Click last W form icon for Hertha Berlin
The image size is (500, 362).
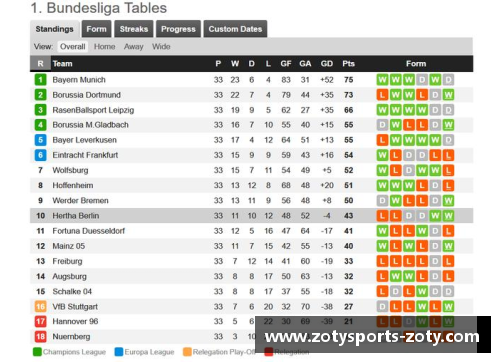point(448,216)
